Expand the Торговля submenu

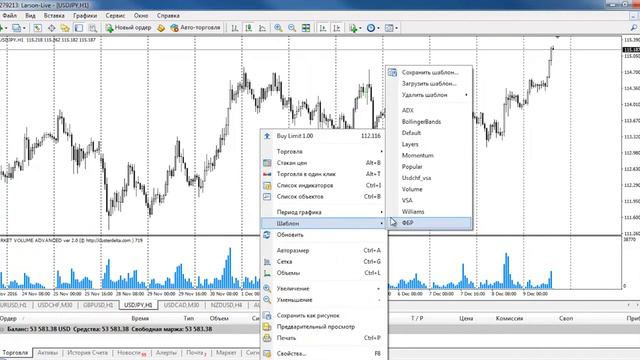coord(324,151)
